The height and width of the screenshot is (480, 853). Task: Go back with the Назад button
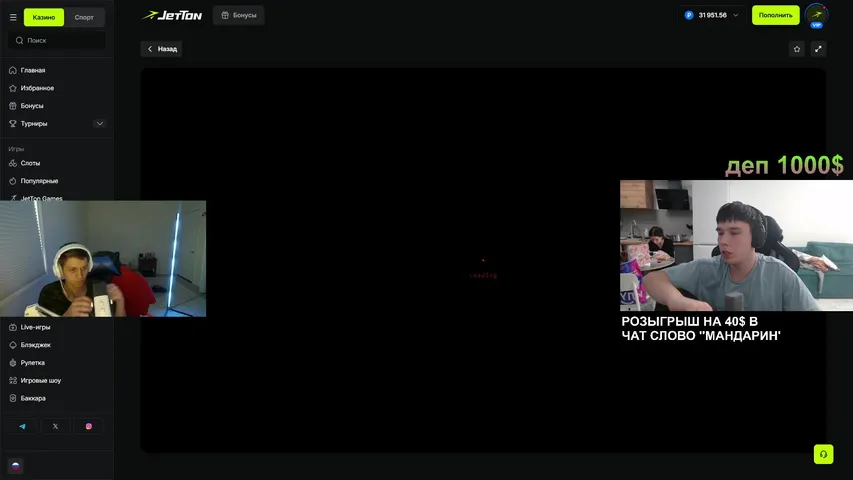tap(161, 48)
